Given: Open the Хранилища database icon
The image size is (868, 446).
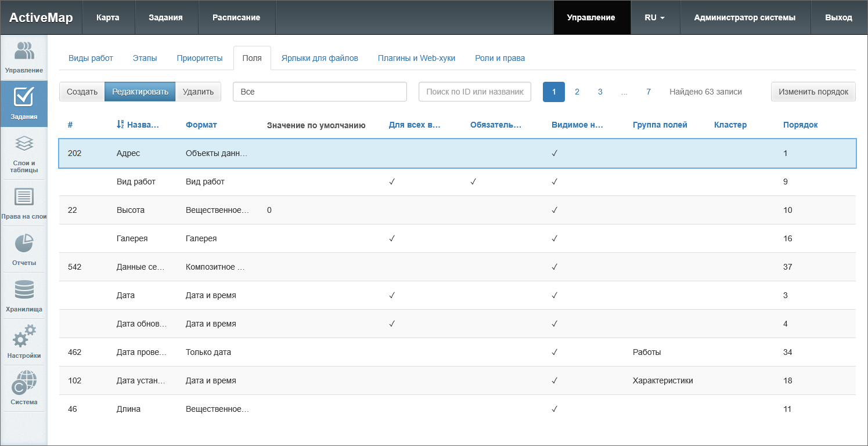Looking at the screenshot, I should tap(24, 290).
